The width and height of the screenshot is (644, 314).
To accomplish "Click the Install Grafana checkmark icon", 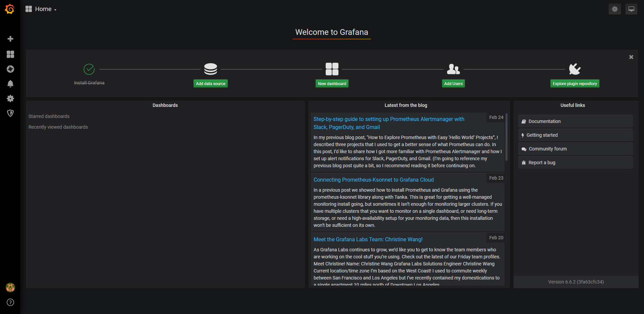I will (89, 69).
